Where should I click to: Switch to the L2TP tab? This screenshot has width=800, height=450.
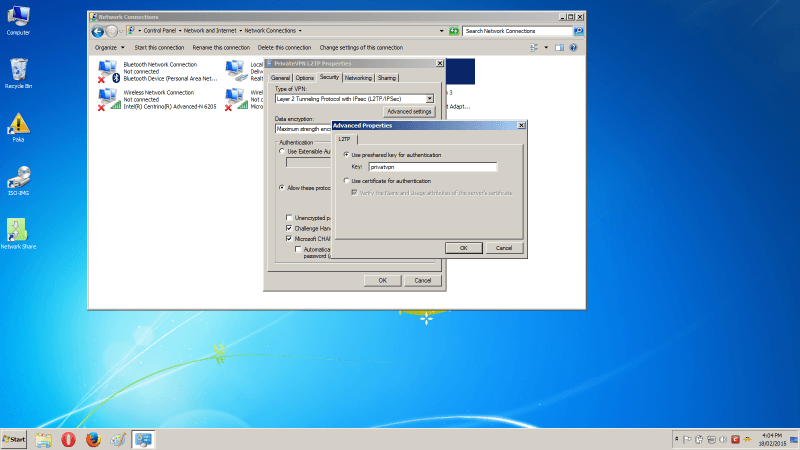click(x=344, y=138)
